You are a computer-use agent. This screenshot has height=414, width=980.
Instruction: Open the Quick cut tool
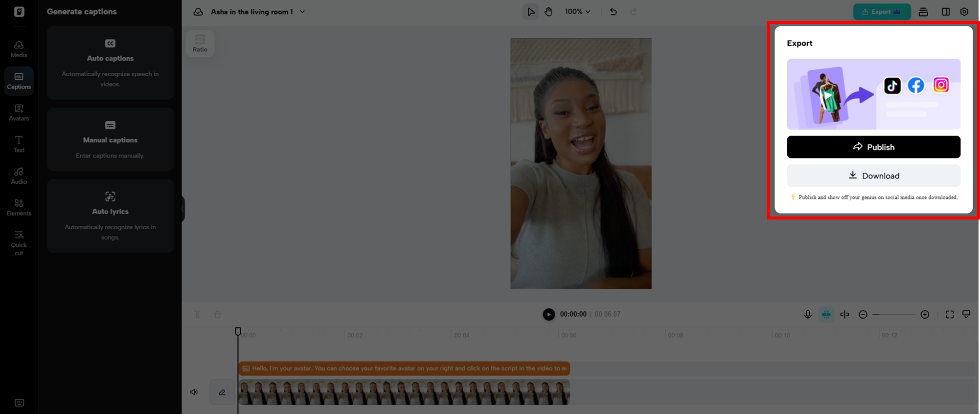pos(19,243)
